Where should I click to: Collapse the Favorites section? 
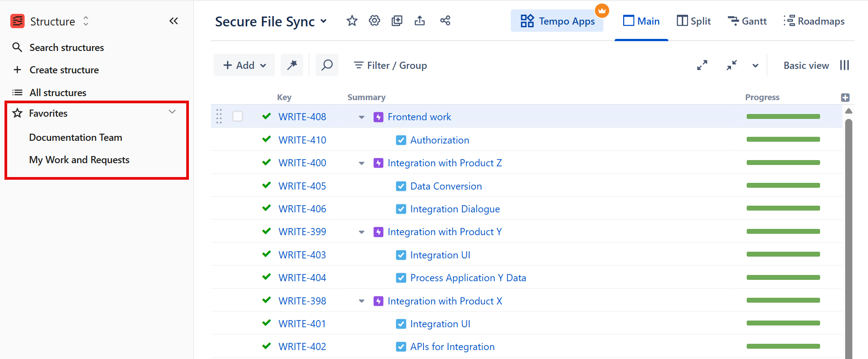tap(172, 112)
